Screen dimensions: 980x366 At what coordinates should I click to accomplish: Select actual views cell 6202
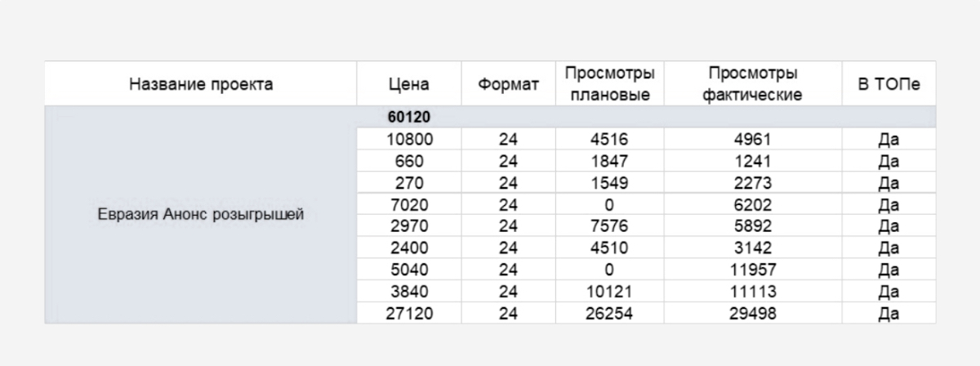click(x=752, y=205)
